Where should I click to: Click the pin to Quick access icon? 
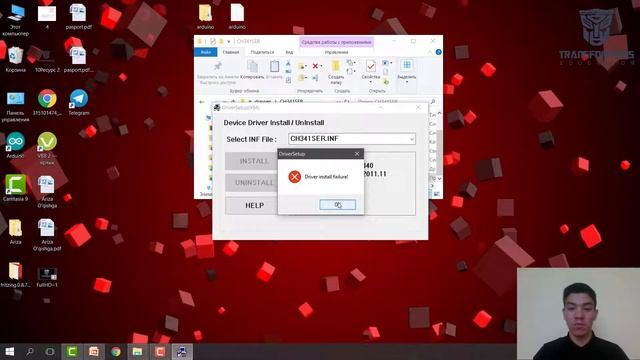point(218,66)
